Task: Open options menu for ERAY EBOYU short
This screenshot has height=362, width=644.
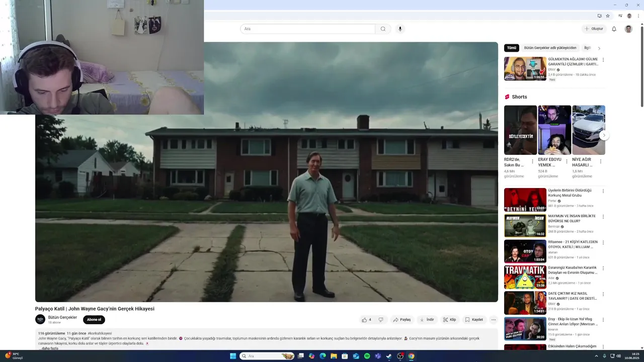Action: pyautogui.click(x=567, y=161)
